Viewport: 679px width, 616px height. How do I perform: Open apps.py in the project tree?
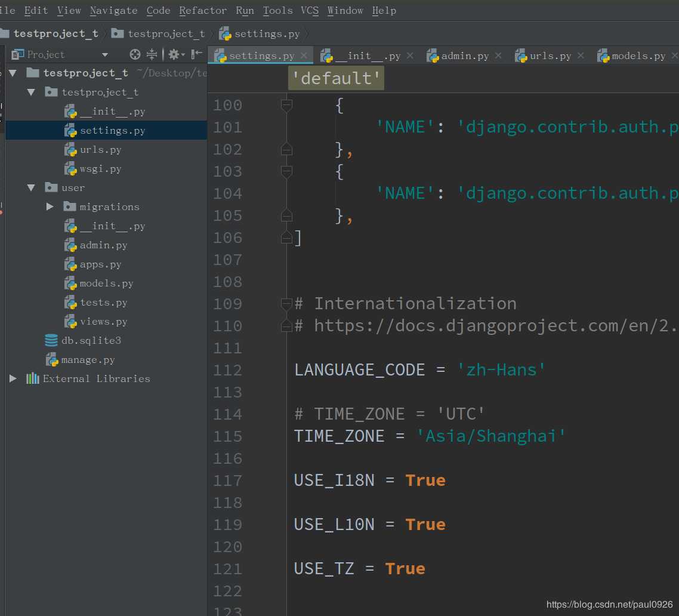(x=100, y=264)
